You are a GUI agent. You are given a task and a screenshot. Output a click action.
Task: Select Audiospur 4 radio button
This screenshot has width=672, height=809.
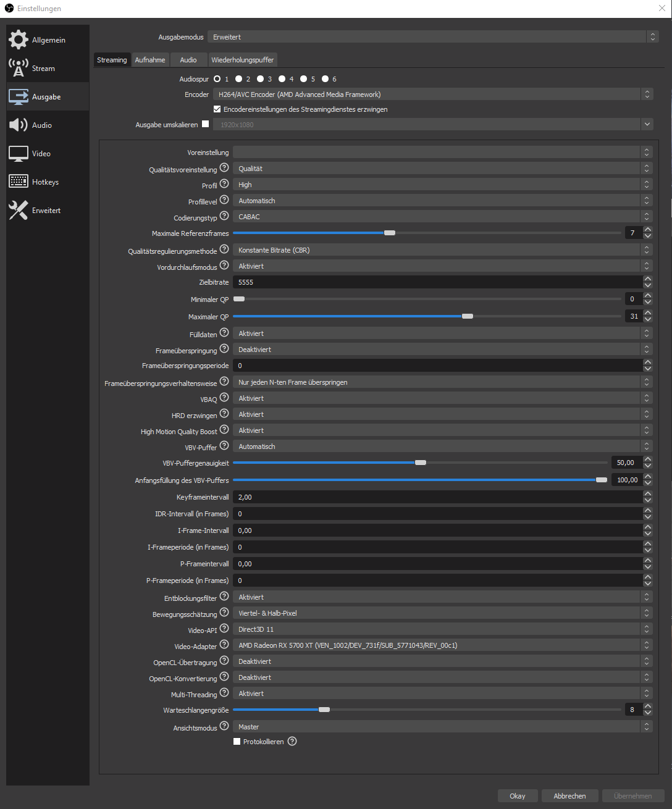tap(282, 79)
